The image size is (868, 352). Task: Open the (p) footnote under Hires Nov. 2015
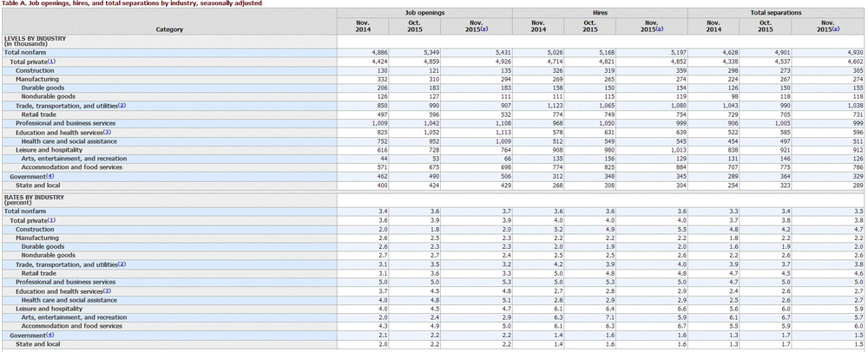(x=658, y=29)
